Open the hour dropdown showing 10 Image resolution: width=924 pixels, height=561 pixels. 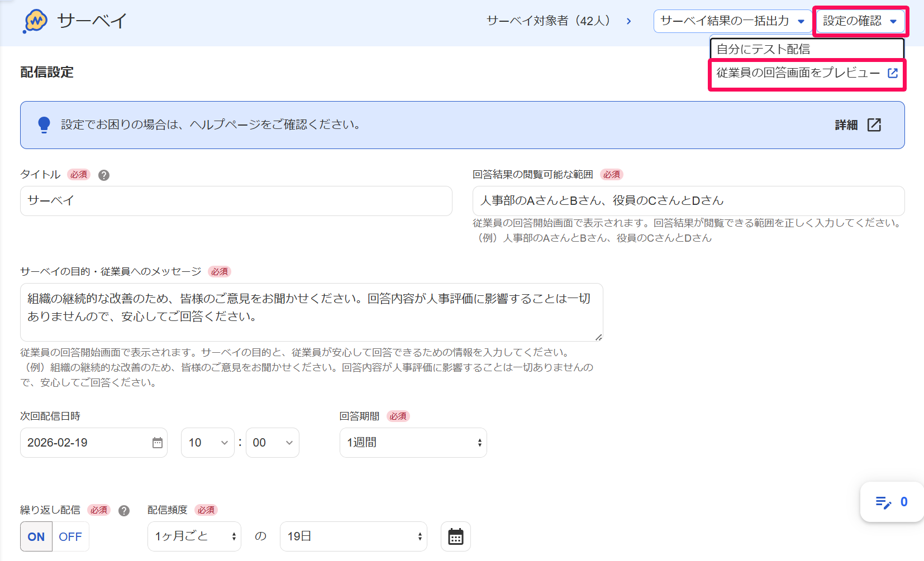208,443
